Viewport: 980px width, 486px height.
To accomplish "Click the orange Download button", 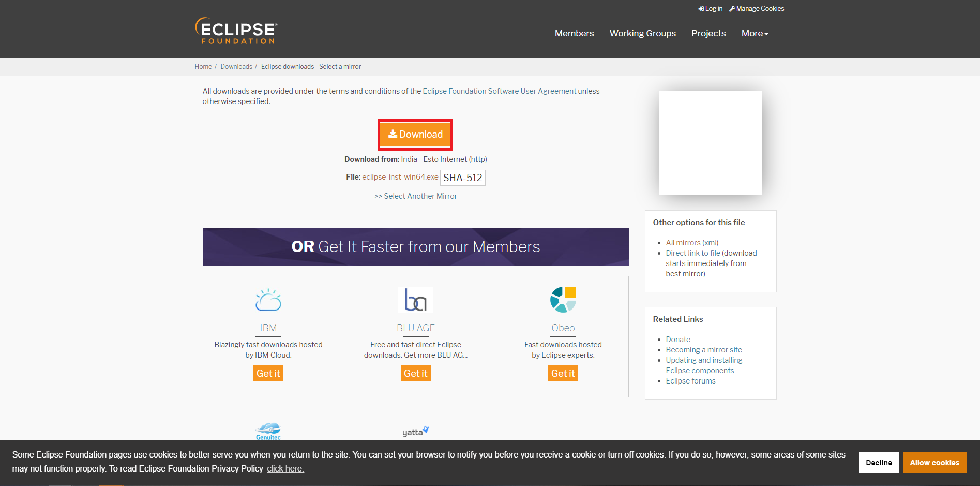I will pos(415,135).
